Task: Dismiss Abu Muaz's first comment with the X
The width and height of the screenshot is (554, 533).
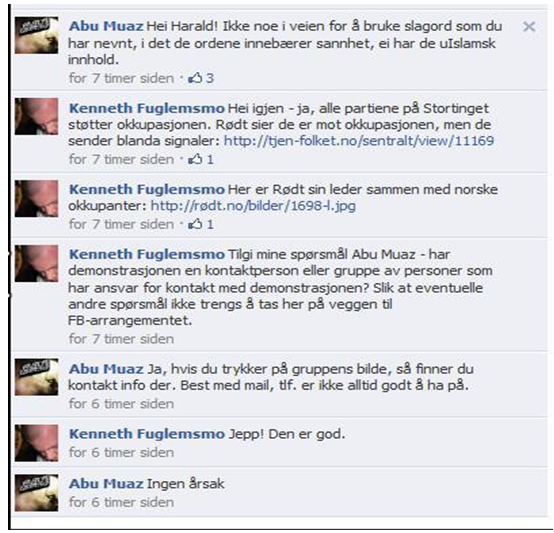Action: pos(529,26)
